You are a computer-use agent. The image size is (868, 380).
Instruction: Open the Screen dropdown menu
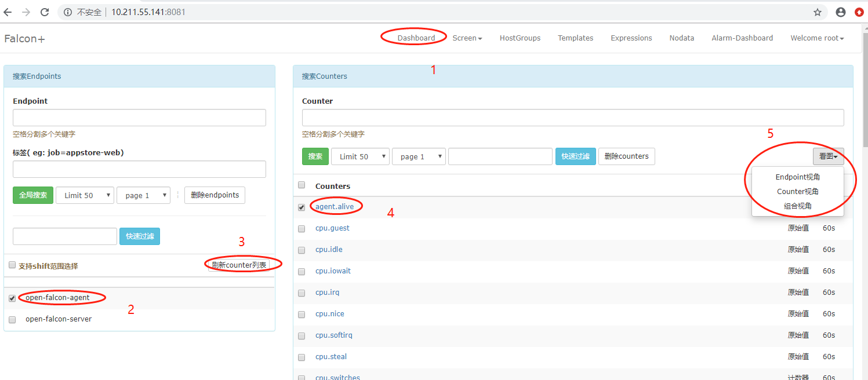point(467,38)
